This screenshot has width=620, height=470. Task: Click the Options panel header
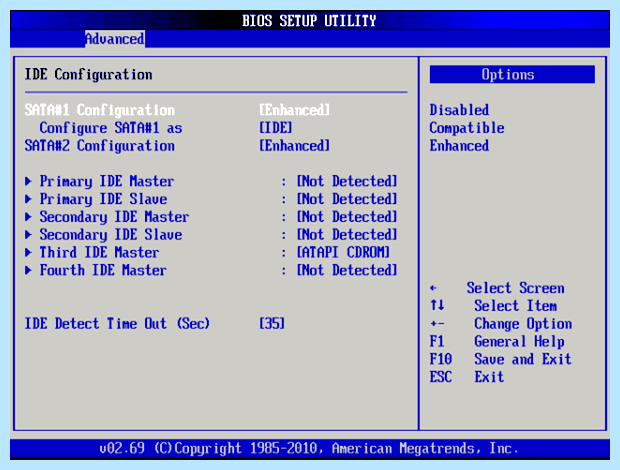(512, 74)
